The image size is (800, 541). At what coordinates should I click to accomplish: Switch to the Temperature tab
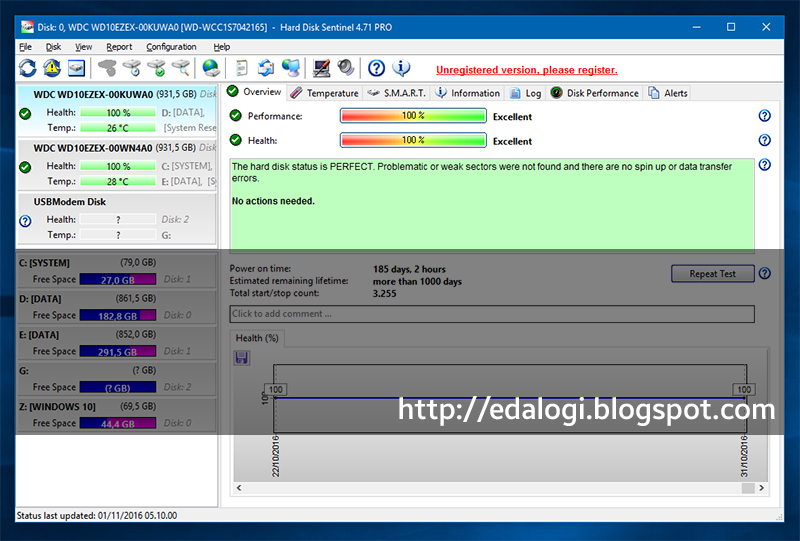pyautogui.click(x=324, y=93)
